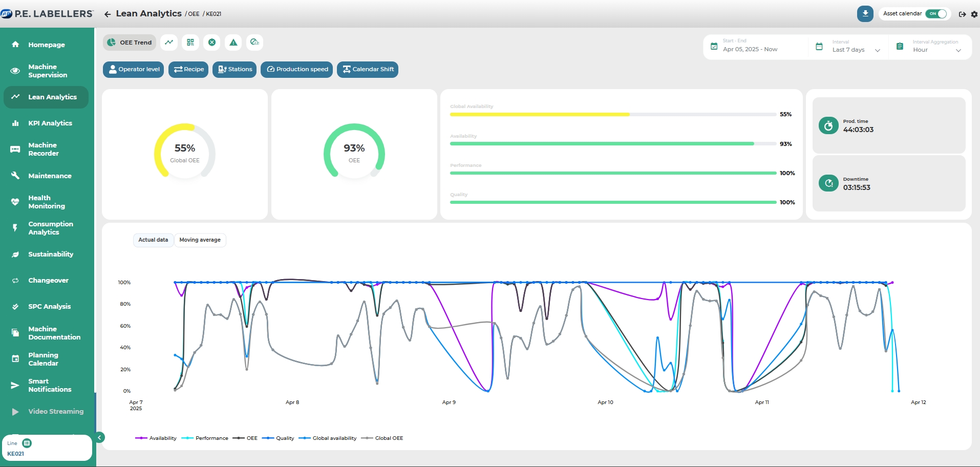Click the Calendar Shift button
Image resolution: width=980 pixels, height=467 pixels.
(368, 70)
